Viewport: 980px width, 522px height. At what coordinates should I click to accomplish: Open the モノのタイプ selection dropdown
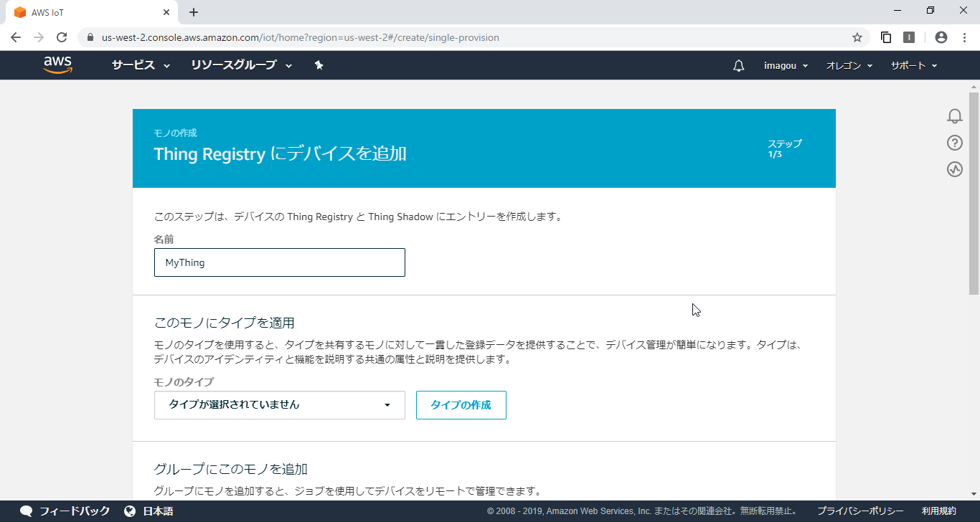[x=279, y=405]
